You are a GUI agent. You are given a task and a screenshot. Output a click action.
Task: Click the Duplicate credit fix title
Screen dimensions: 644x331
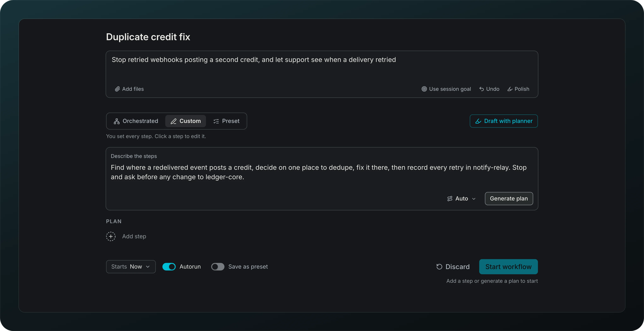(x=148, y=37)
